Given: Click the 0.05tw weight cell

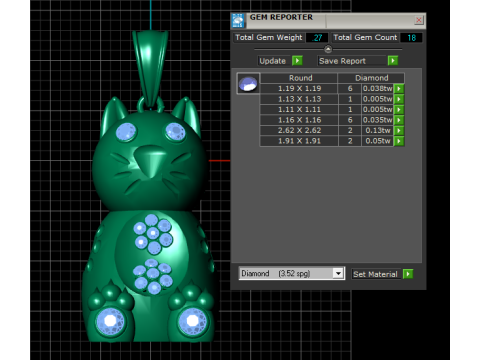Looking at the screenshot, I should coord(377,141).
